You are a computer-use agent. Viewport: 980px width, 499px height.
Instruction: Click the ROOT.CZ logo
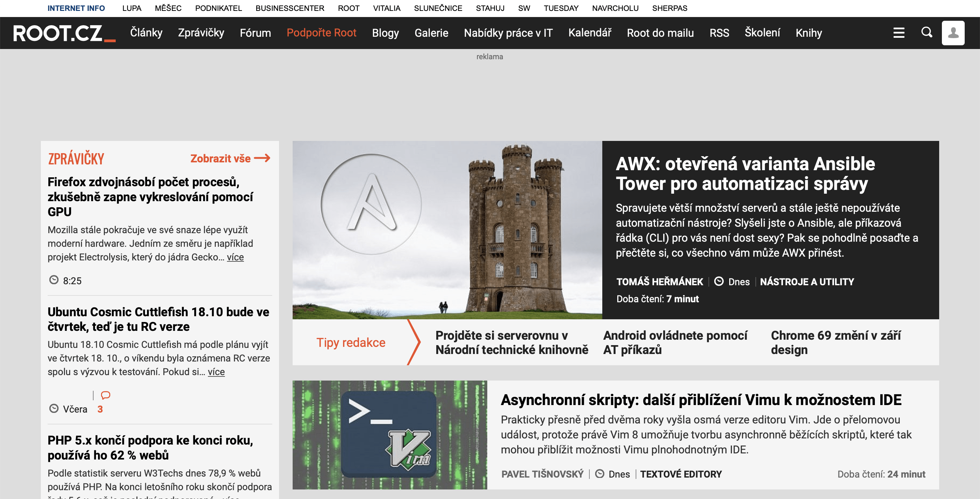[x=64, y=33]
